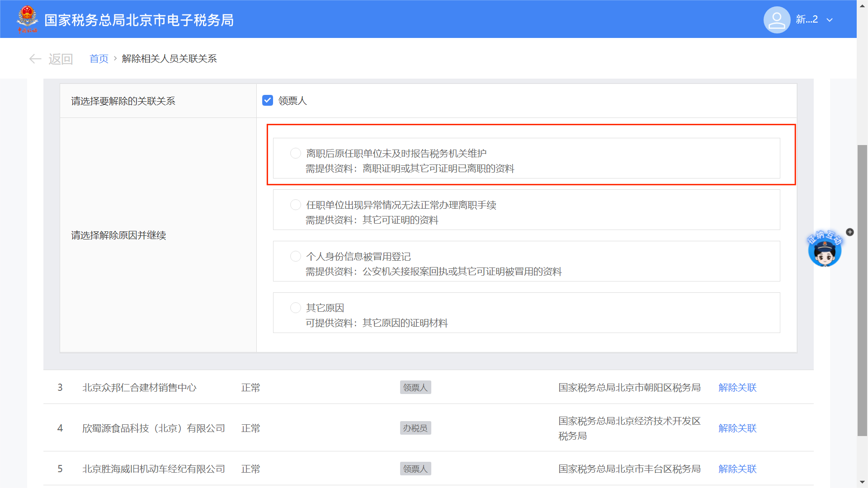Viewport: 868px width, 488px height.
Task: Click label 请选择要解除的关联关系
Action: [123, 101]
